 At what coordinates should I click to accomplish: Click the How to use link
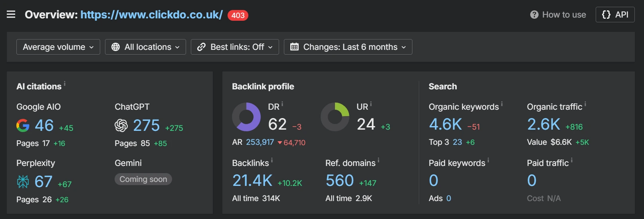558,15
